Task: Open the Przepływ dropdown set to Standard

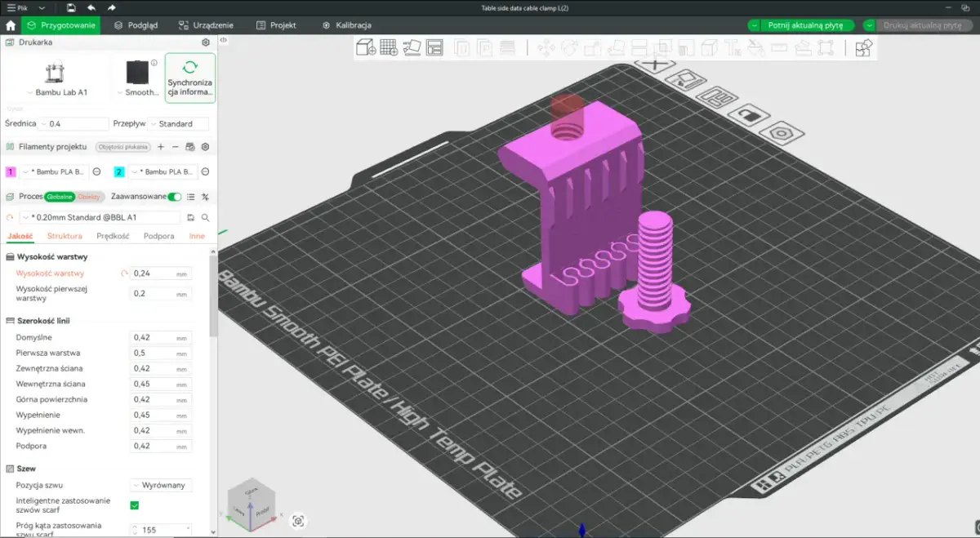Action: (179, 123)
